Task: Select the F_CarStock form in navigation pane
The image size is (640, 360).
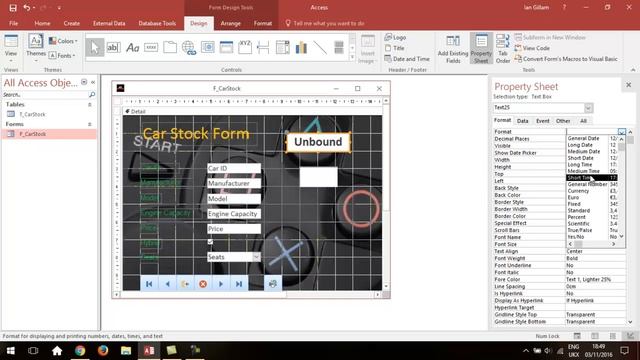Action: tap(49, 134)
